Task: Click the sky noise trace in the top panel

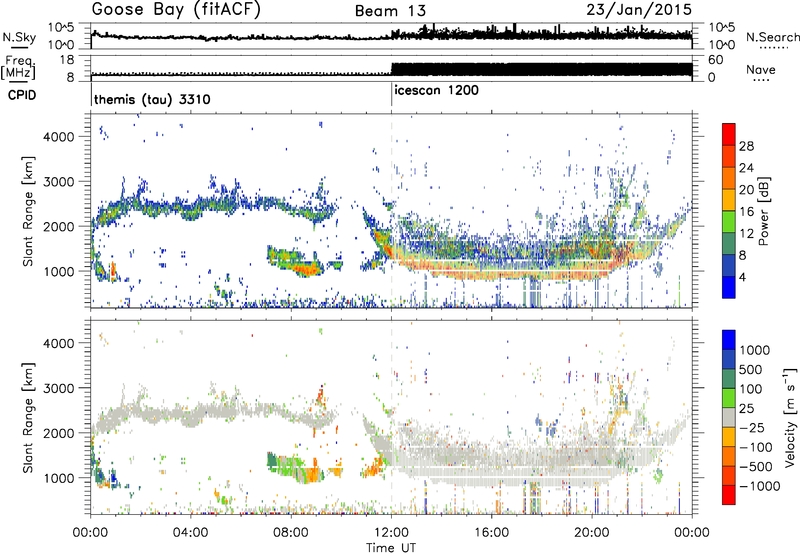Action: [x=391, y=36]
